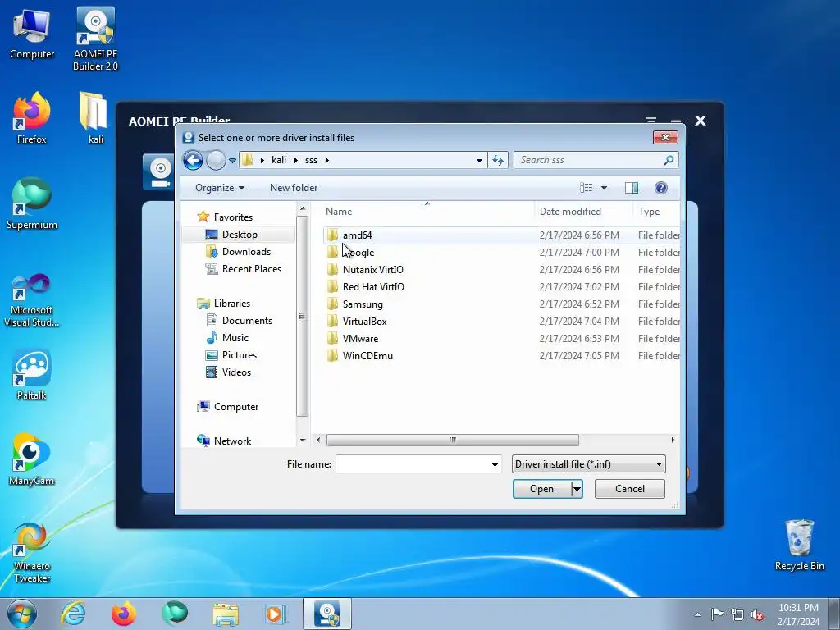Open Firefox from taskbar
The width and height of the screenshot is (840, 630).
(x=124, y=614)
